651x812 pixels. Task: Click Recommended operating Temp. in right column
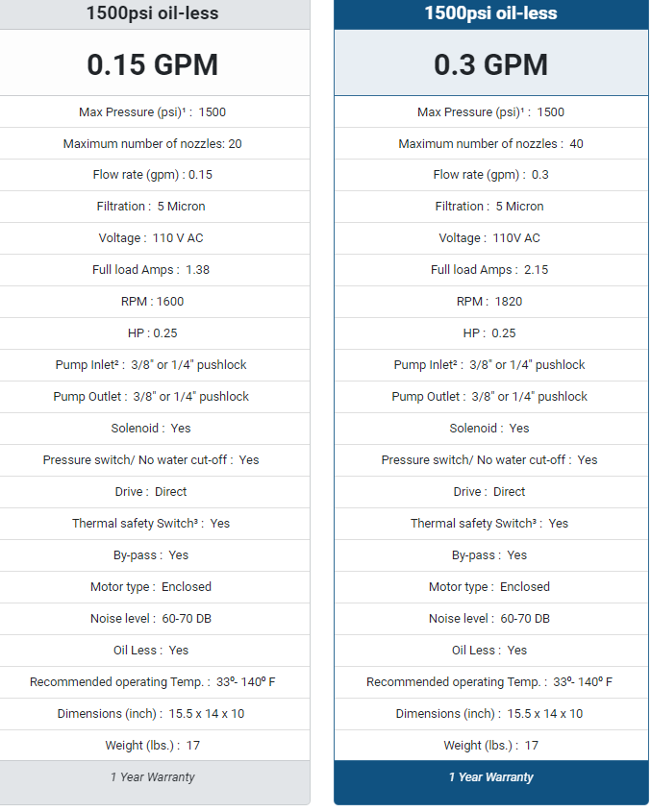click(454, 682)
